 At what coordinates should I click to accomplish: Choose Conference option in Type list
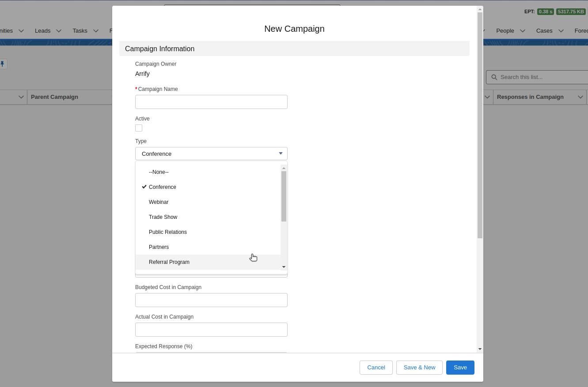(x=208, y=187)
